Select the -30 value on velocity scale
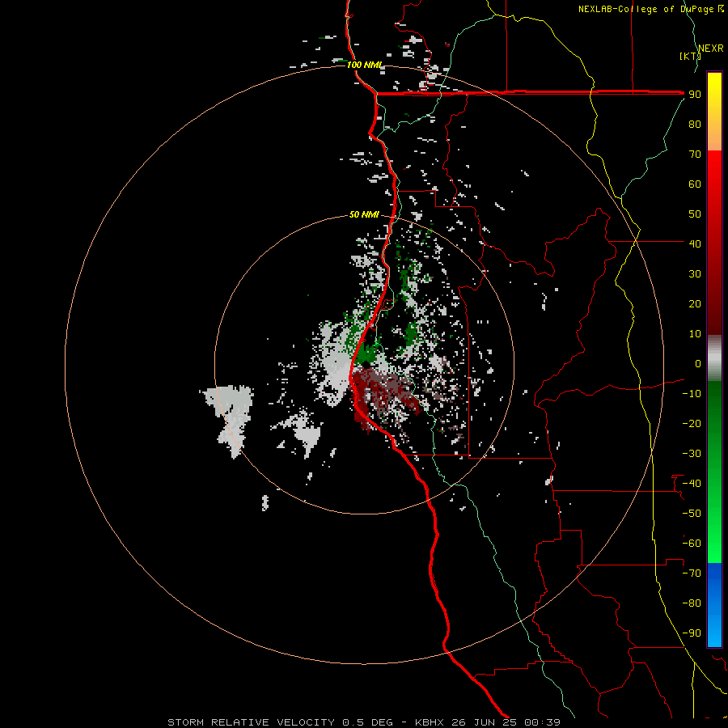Image resolution: width=728 pixels, height=728 pixels. click(692, 454)
